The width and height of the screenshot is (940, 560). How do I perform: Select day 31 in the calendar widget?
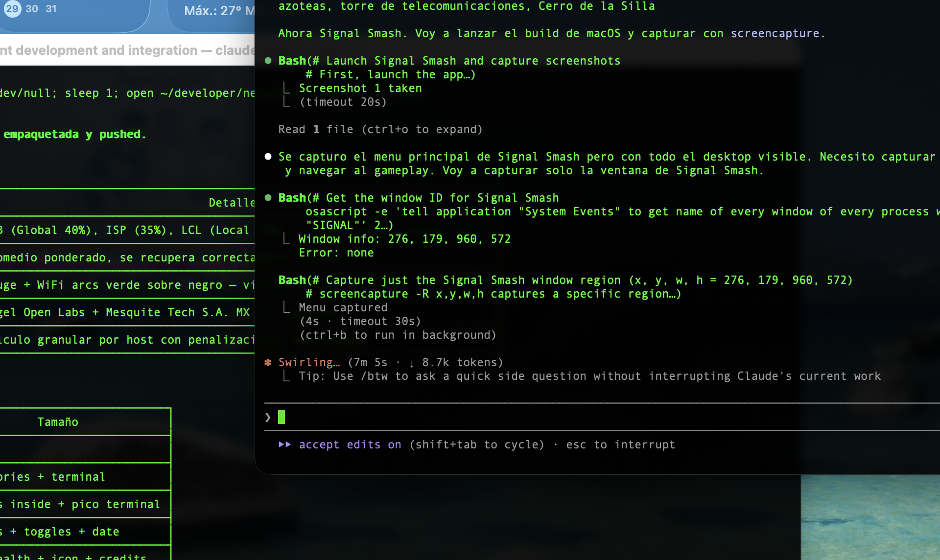pos(51,9)
